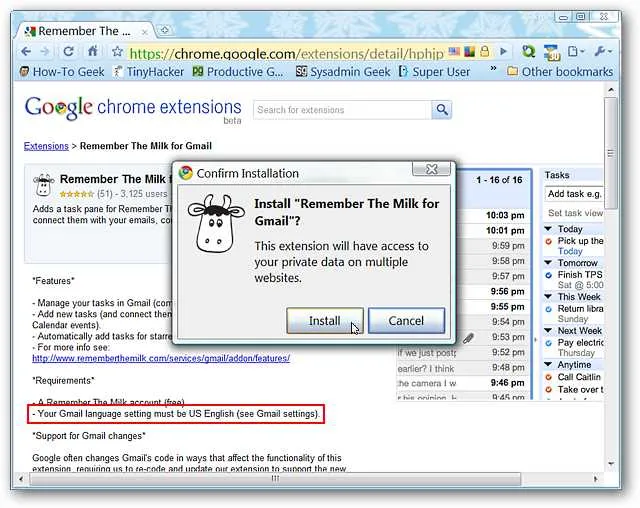Viewport: 640px width, 508px height.
Task: Click the paperclip attachment icon
Action: pyautogui.click(x=469, y=338)
